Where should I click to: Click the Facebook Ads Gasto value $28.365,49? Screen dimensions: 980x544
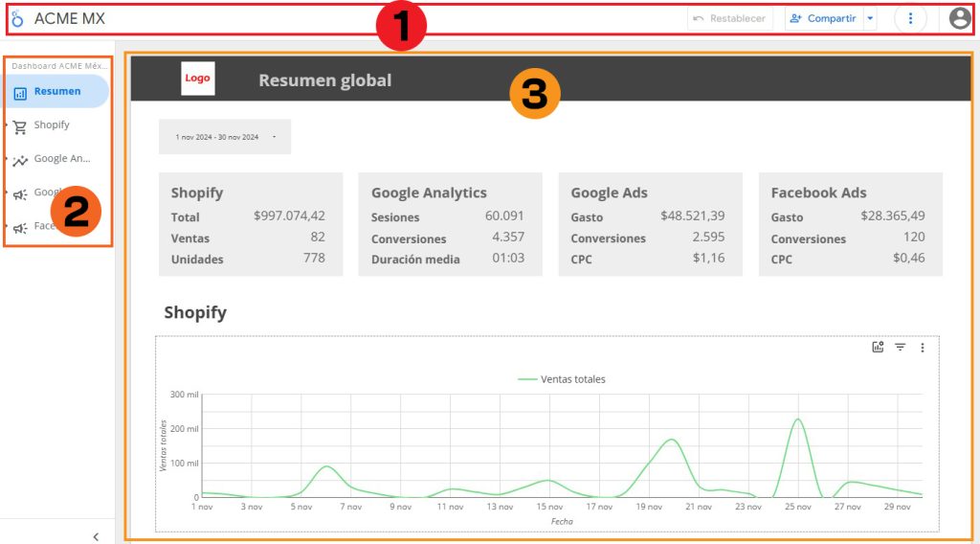tap(893, 215)
